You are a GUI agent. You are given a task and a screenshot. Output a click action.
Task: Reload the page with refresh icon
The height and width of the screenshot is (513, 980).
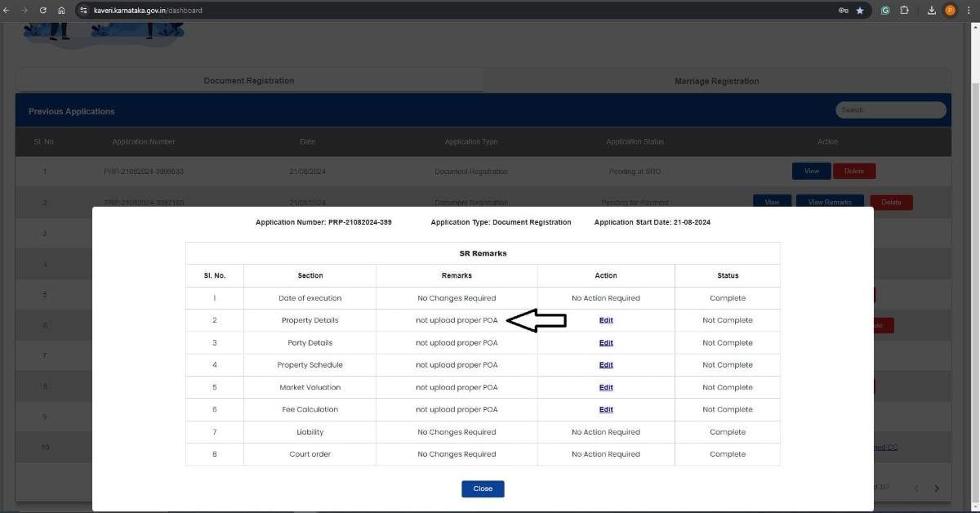(x=43, y=11)
